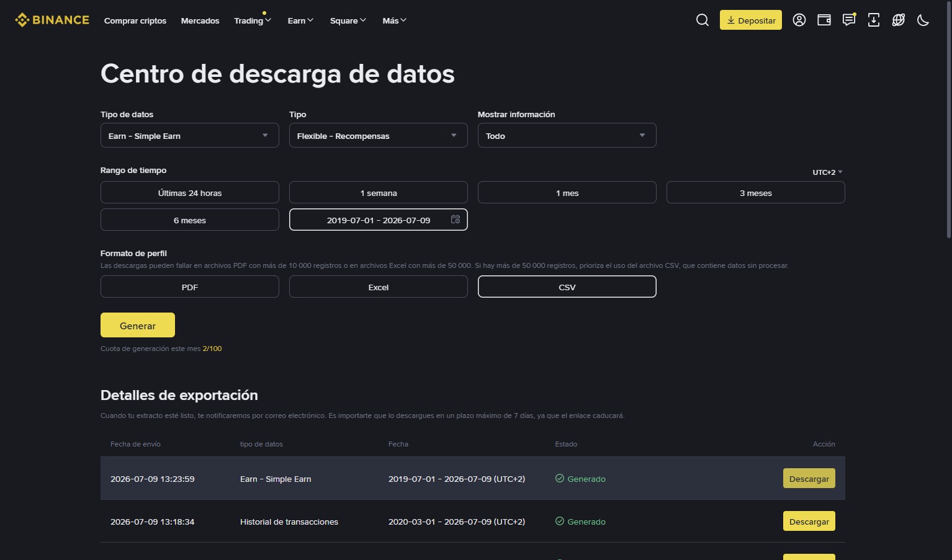
Task: Go to Comprar criptos
Action: [135, 20]
